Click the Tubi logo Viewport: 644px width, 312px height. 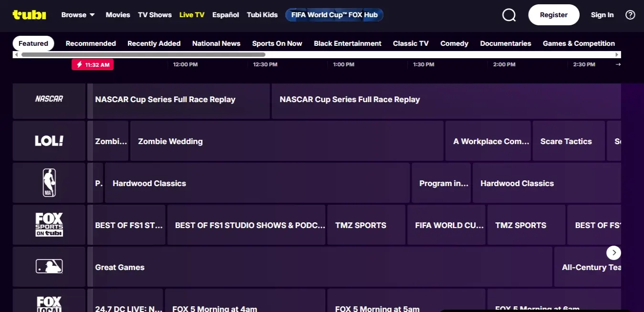point(29,15)
